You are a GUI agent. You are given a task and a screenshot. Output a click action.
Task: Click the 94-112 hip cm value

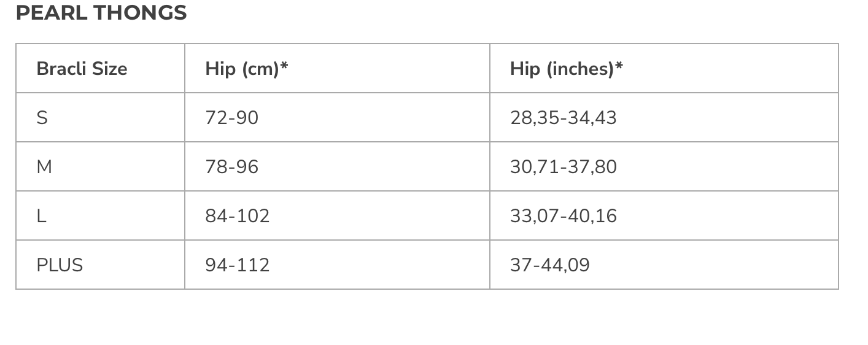click(x=238, y=265)
